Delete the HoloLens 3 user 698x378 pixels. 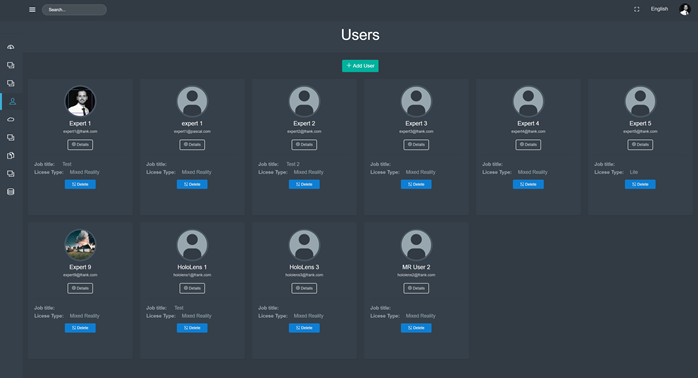(x=304, y=328)
